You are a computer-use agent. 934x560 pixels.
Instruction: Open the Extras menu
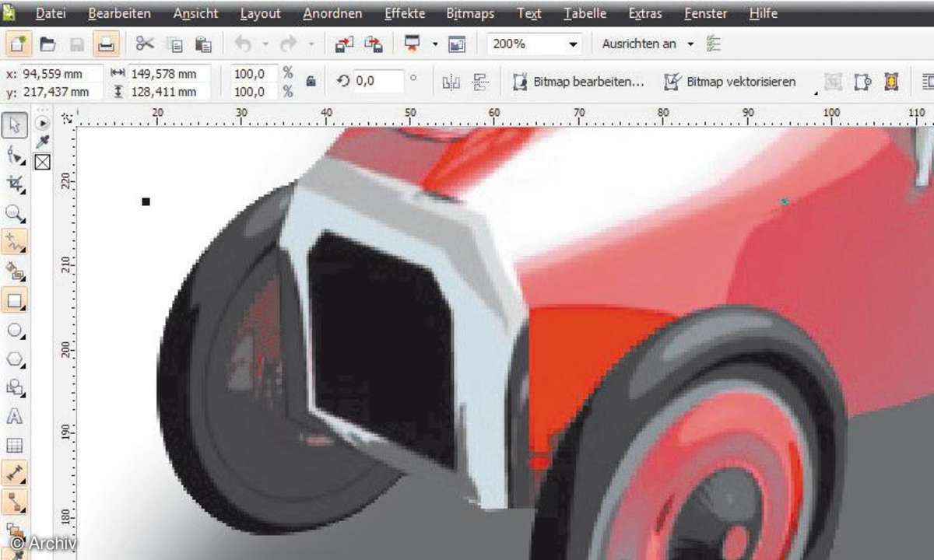[x=645, y=14]
